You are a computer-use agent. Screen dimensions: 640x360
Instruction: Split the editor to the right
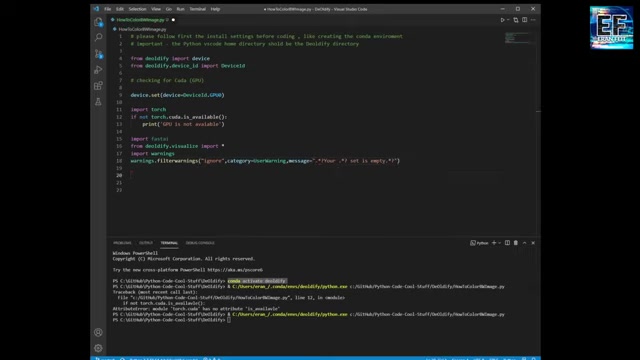pyautogui.click(x=524, y=20)
